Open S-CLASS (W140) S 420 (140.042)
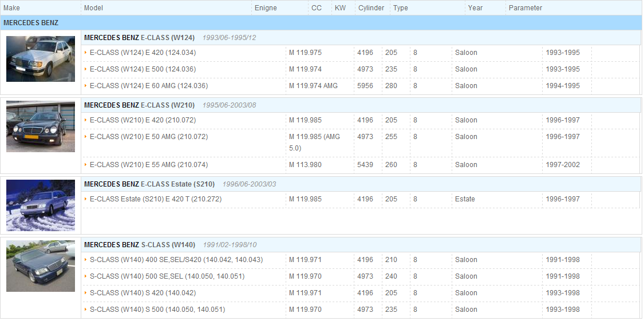Image resolution: width=644 pixels, height=321 pixels. 143,293
